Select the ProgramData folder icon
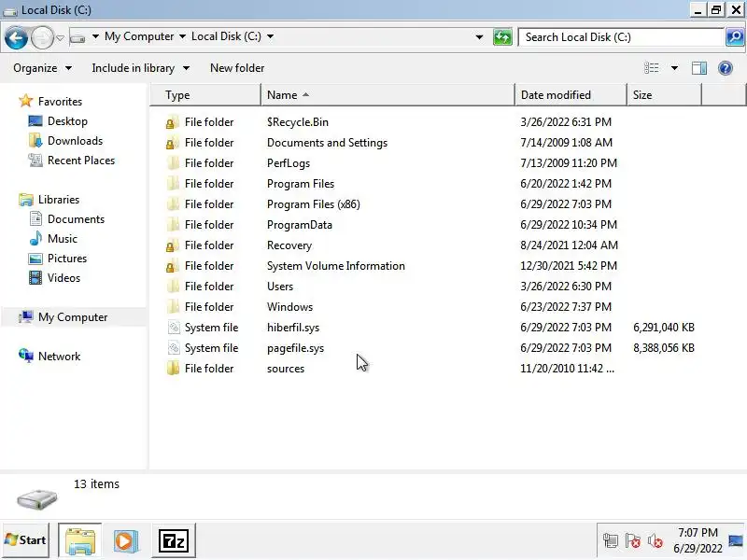747x560 pixels. [173, 225]
